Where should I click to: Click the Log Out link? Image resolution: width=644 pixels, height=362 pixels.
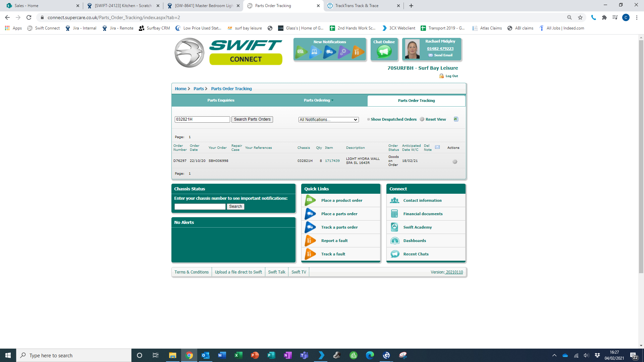(451, 76)
